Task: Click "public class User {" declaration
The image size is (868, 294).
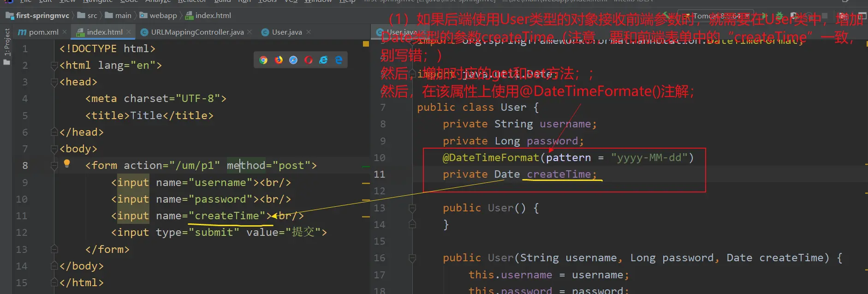Action: point(478,108)
